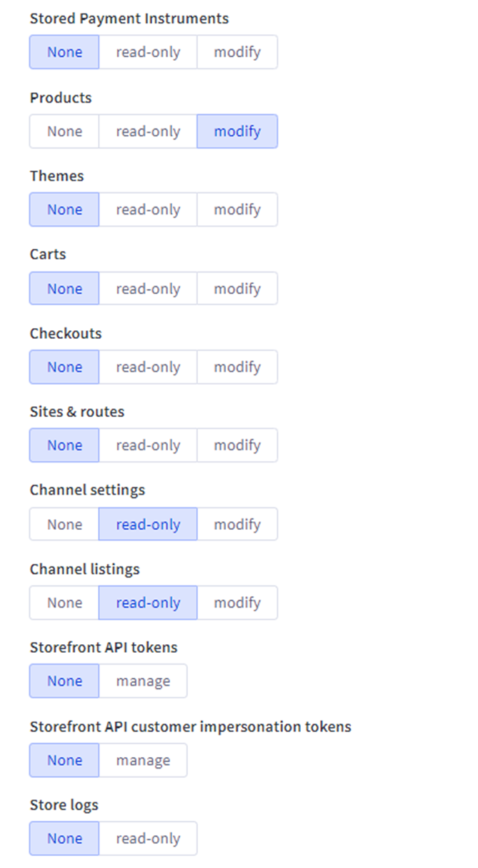Set Themes permission to modify

point(237,209)
